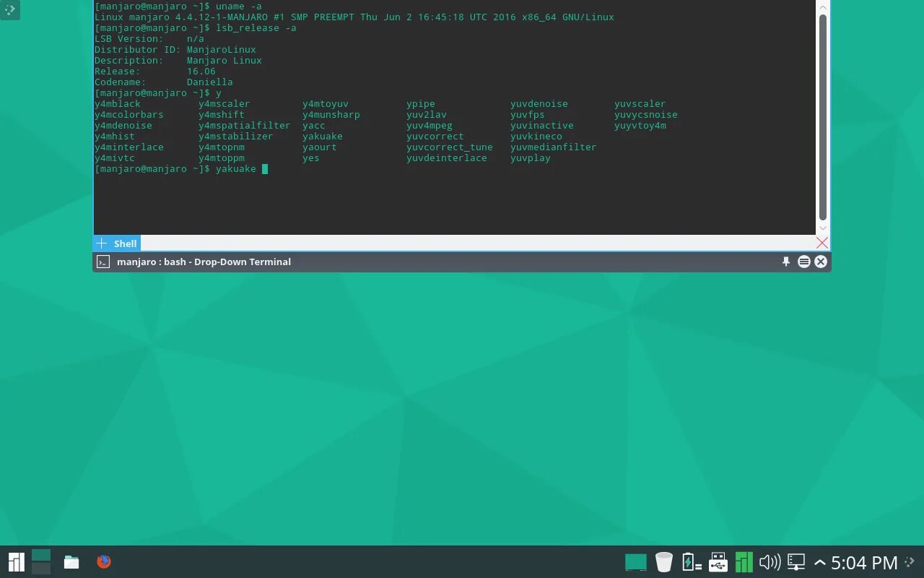Click the 'ypipe' entry in the list
Image resolution: width=924 pixels, height=578 pixels.
click(421, 104)
